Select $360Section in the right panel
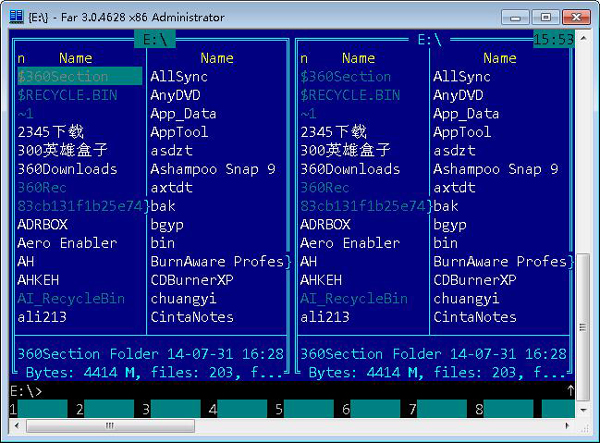The width and height of the screenshot is (600, 443). pyautogui.click(x=346, y=77)
